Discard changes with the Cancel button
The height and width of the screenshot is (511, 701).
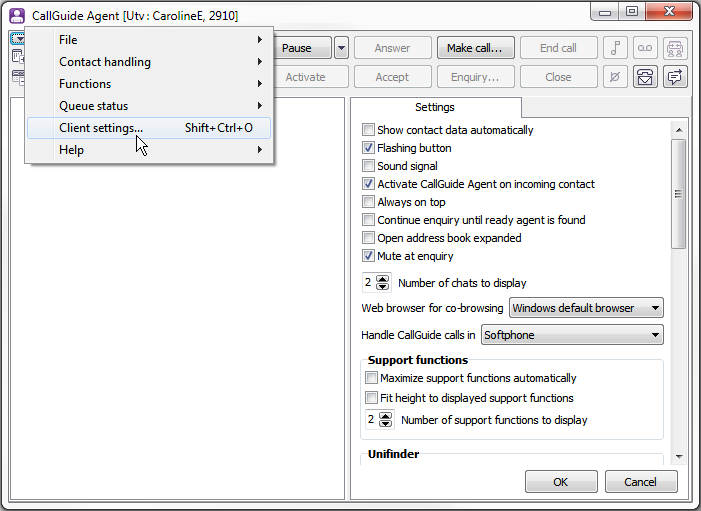[641, 481]
